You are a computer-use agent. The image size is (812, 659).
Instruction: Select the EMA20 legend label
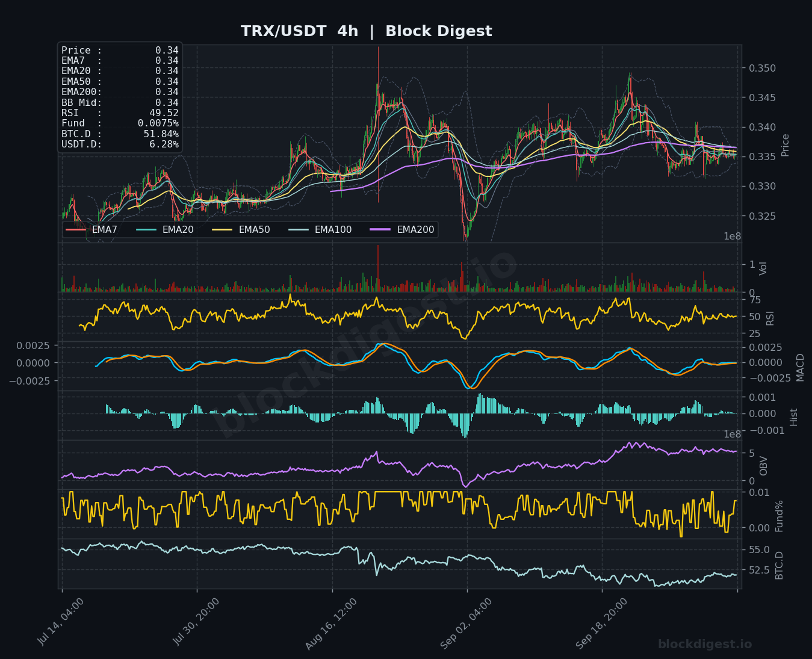pos(178,230)
